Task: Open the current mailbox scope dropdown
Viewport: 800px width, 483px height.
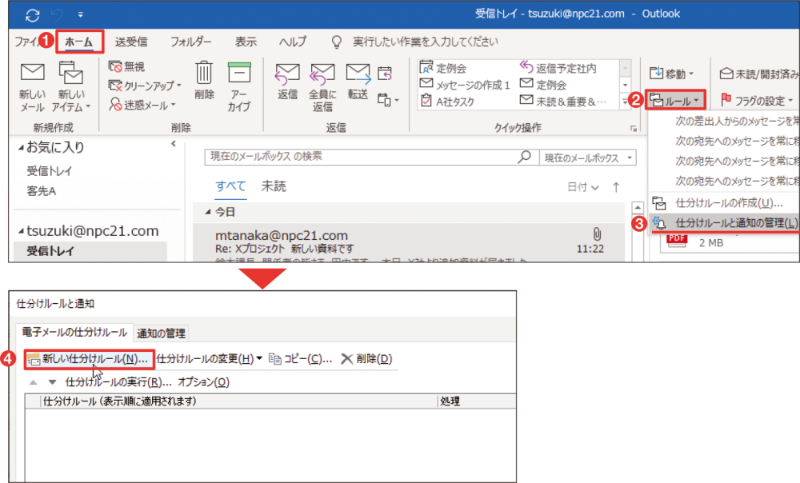Action: click(588, 158)
